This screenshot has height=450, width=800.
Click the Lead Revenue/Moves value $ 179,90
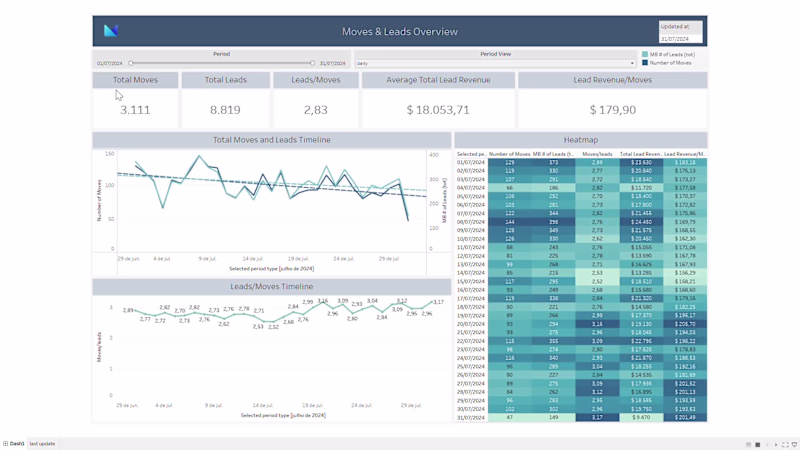613,110
